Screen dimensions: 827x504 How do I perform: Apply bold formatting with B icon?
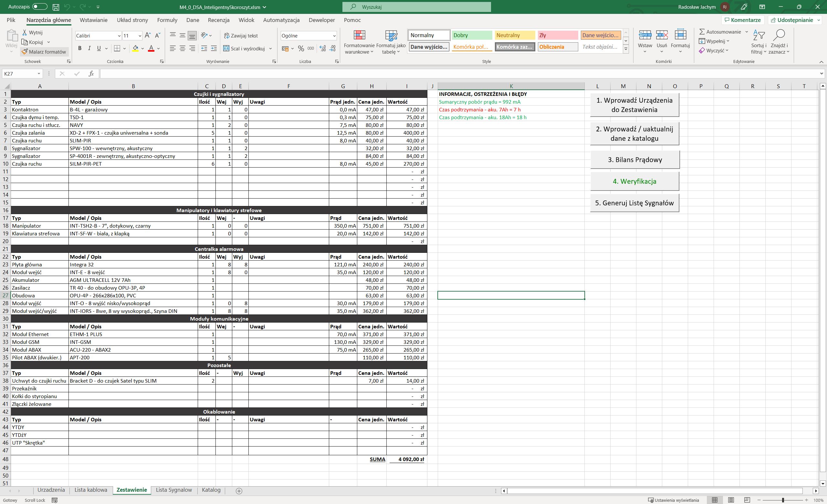tap(80, 48)
